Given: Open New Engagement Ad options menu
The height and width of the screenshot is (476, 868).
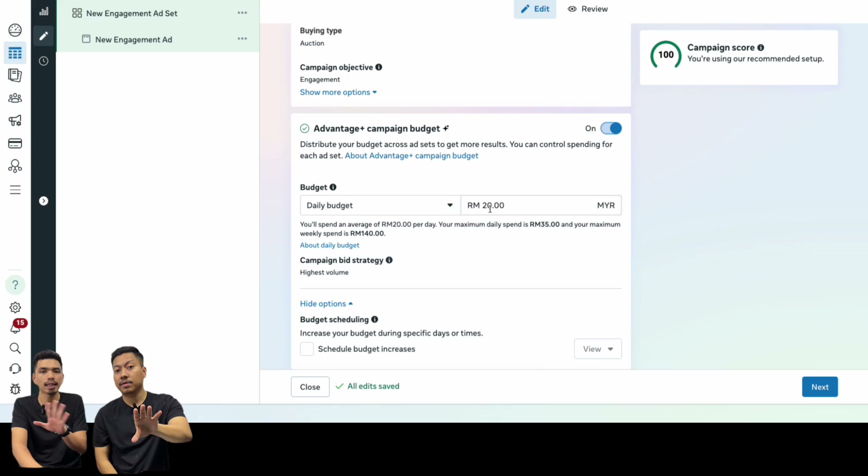Looking at the screenshot, I should coord(242,39).
